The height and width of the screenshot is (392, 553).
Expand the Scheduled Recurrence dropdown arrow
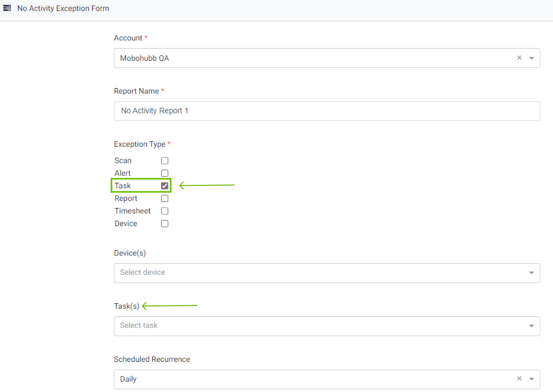(532, 379)
